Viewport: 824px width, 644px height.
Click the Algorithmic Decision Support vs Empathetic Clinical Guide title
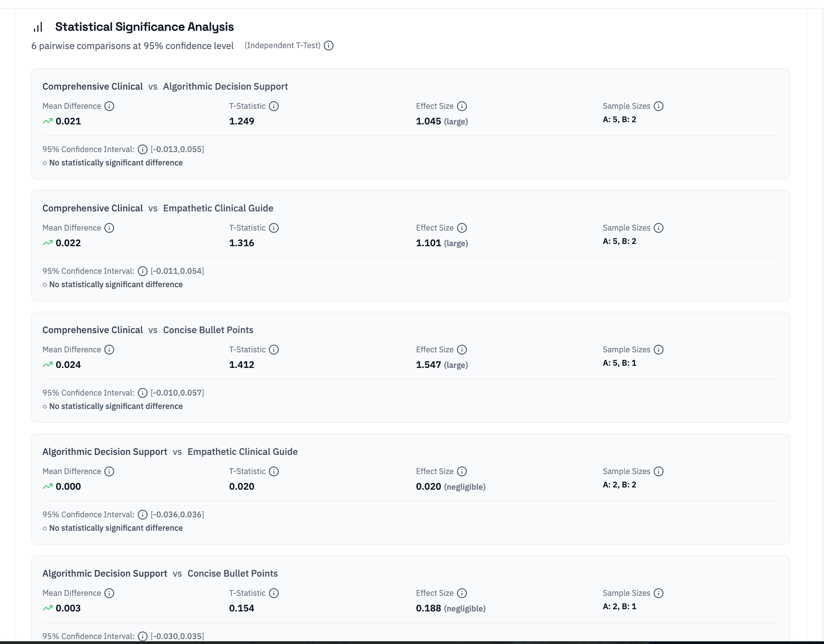170,452
